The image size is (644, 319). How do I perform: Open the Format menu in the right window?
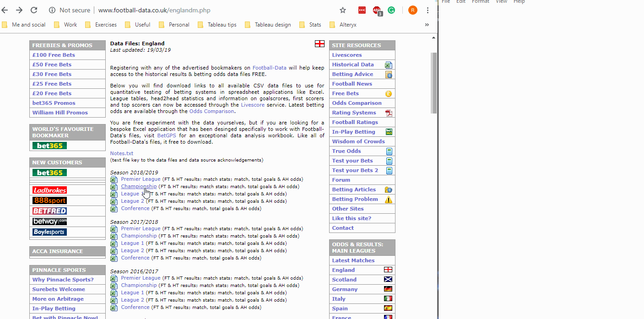481,2
